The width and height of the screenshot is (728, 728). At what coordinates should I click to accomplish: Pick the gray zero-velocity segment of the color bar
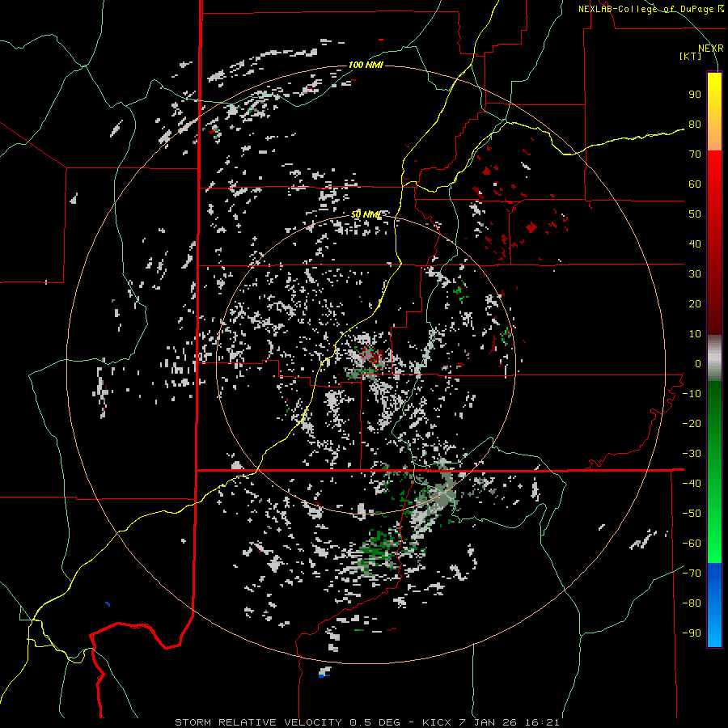714,358
